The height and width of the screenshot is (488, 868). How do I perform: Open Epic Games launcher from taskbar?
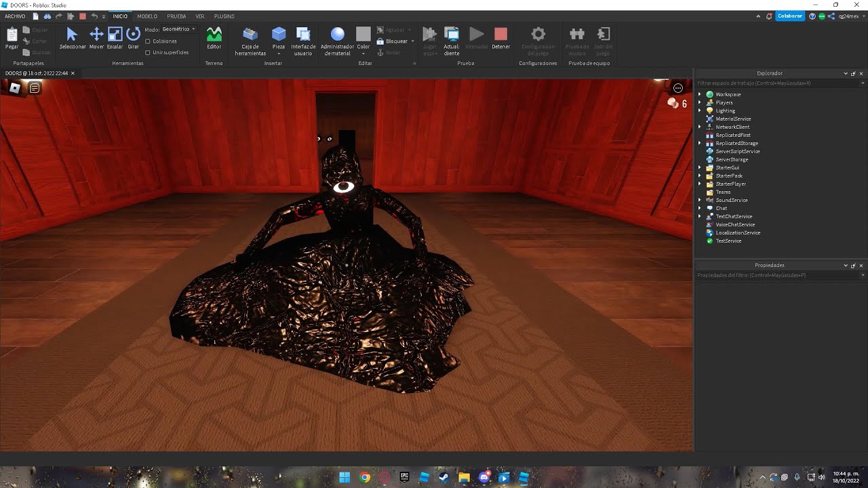pyautogui.click(x=404, y=477)
